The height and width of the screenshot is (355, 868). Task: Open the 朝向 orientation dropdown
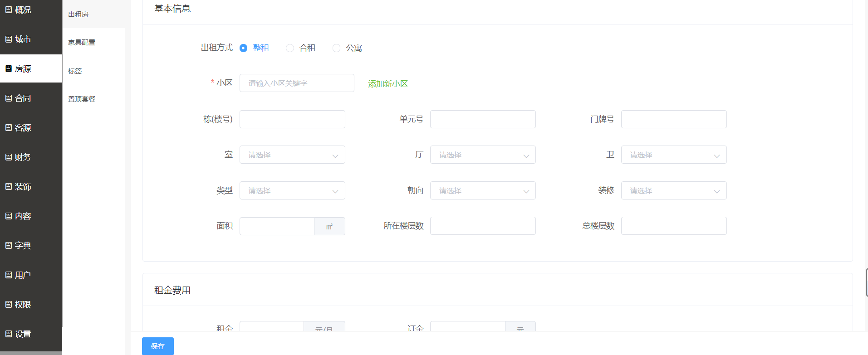[x=483, y=190]
